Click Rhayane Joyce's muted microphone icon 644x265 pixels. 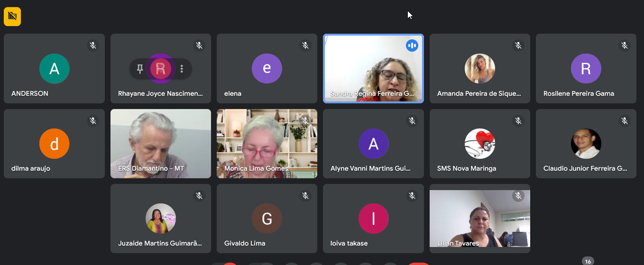200,46
